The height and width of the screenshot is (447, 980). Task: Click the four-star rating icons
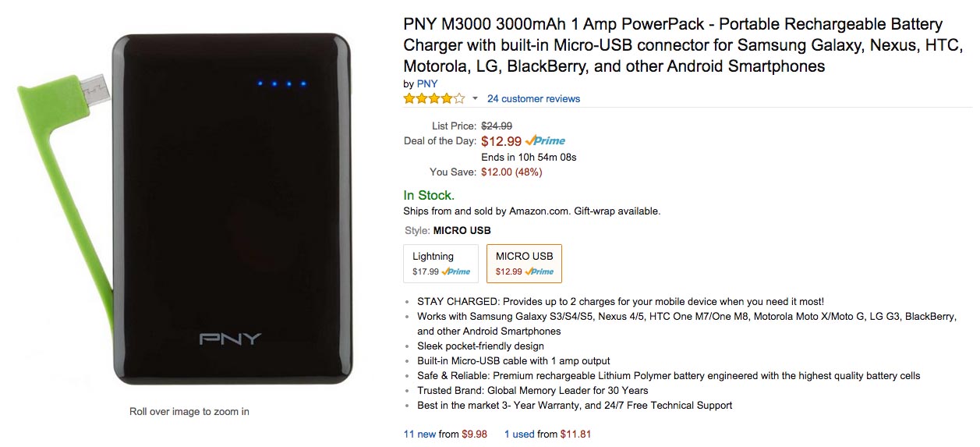coord(433,99)
